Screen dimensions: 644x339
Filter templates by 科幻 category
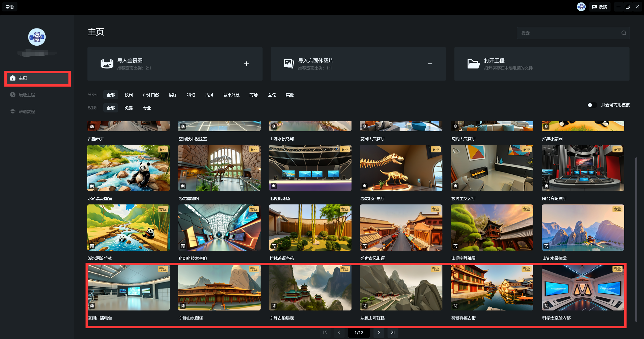191,95
